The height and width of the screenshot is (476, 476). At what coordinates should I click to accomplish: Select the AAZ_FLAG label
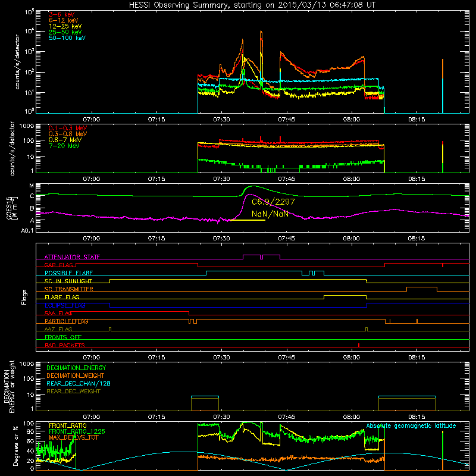58,329
